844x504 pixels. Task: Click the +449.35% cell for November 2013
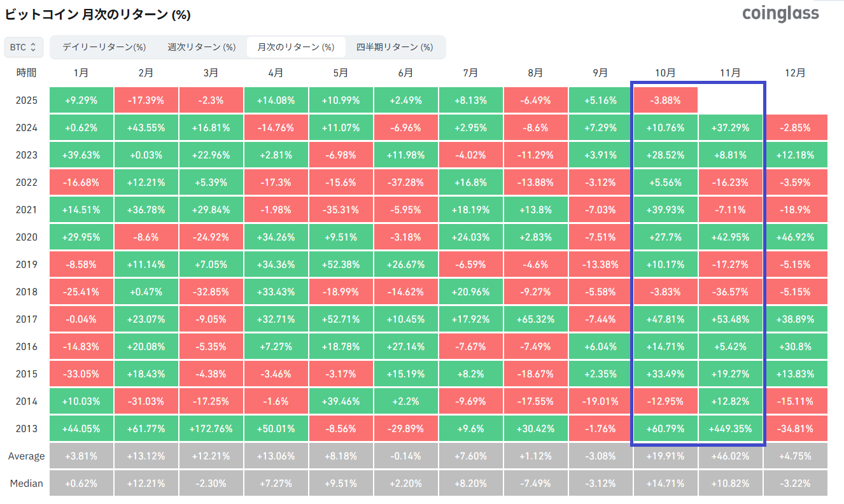pyautogui.click(x=730, y=428)
